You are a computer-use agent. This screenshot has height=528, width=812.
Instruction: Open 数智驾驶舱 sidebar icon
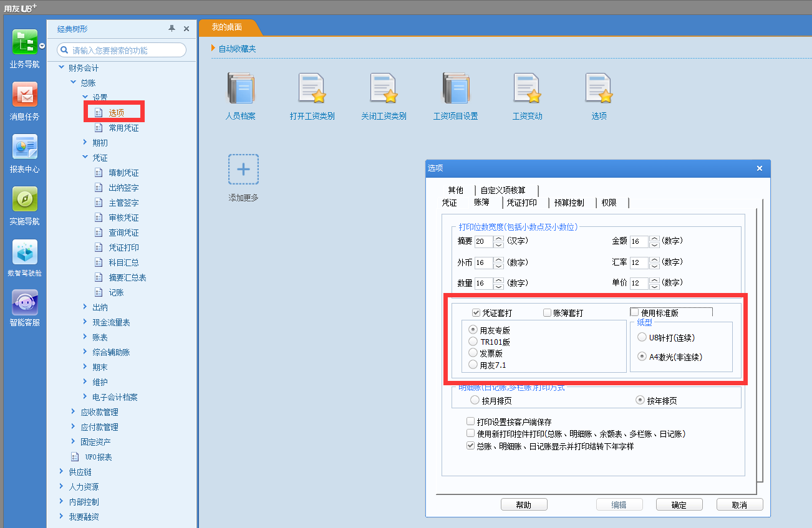click(x=24, y=252)
